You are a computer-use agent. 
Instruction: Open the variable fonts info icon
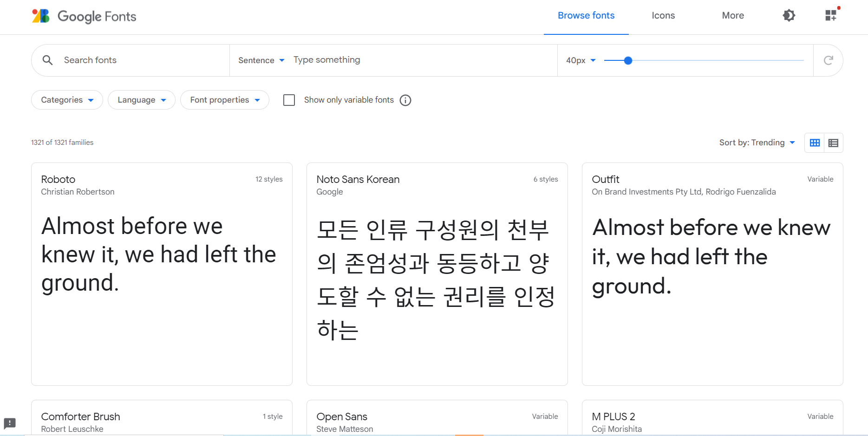(x=405, y=100)
